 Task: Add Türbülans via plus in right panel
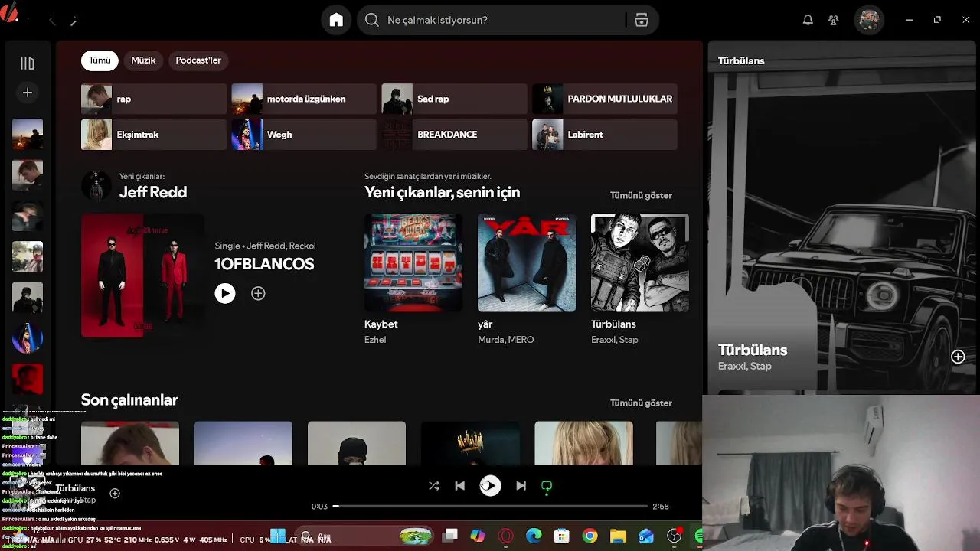point(958,357)
